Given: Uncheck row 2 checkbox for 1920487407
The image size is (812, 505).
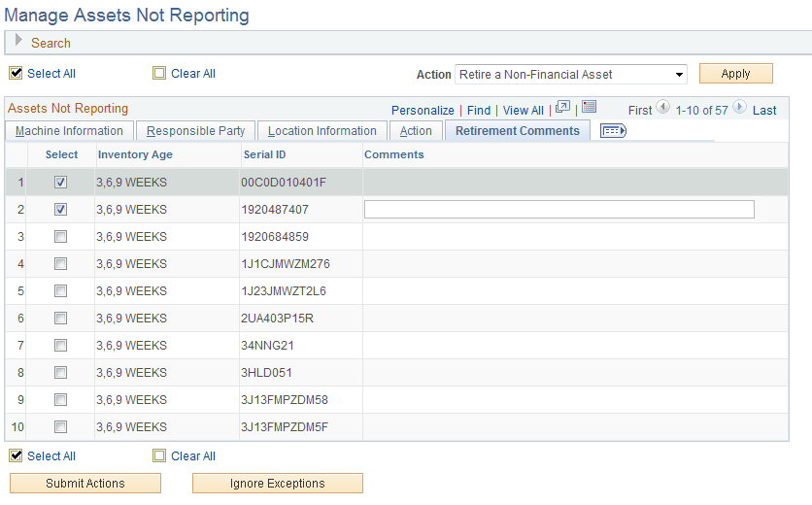Looking at the screenshot, I should [60, 209].
